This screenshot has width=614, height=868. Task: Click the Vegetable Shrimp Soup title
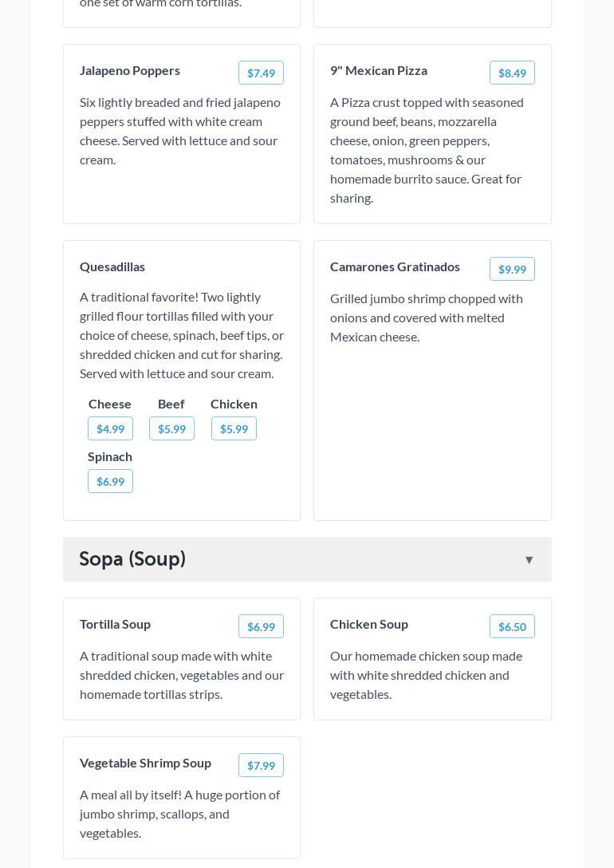(x=145, y=763)
